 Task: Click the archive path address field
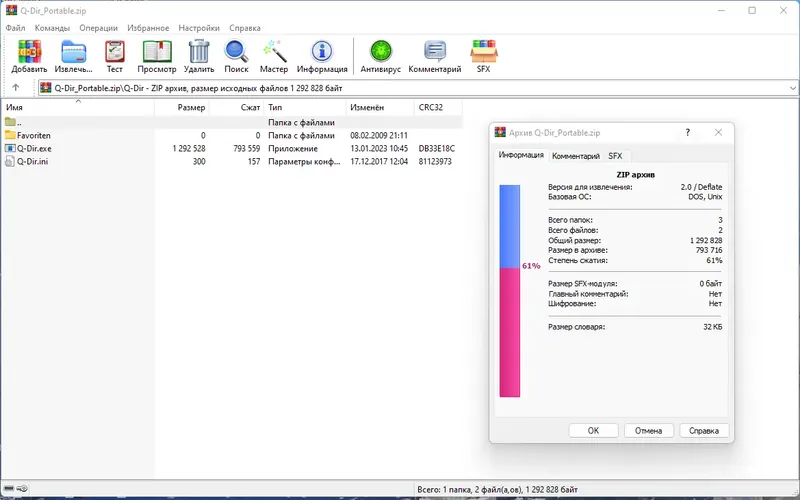pos(418,88)
